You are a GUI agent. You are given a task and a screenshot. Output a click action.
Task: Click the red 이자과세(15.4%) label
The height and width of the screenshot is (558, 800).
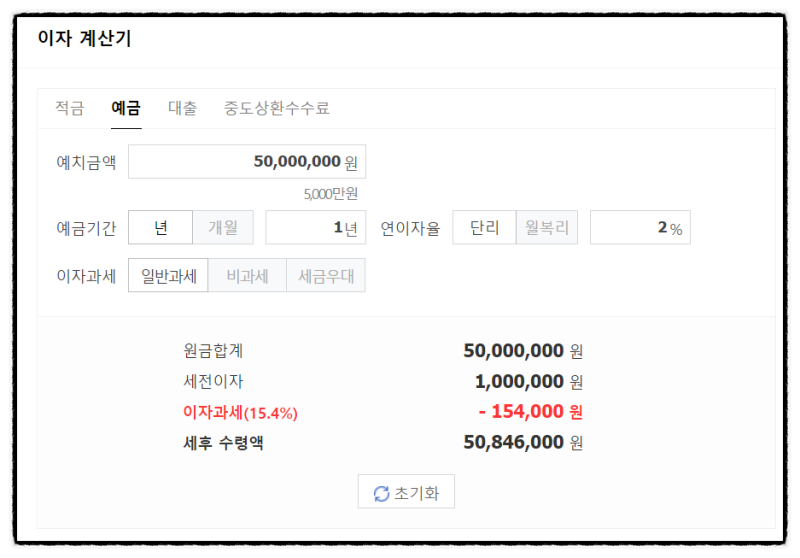[240, 412]
